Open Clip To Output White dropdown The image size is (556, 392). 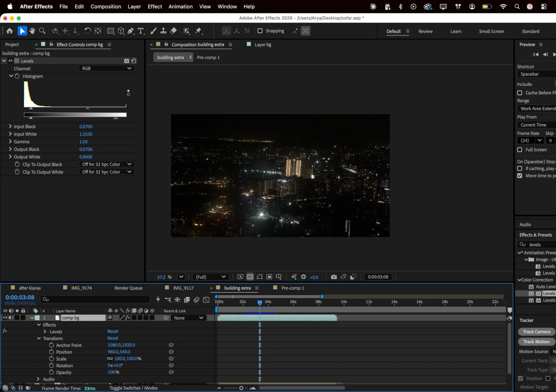(107, 172)
